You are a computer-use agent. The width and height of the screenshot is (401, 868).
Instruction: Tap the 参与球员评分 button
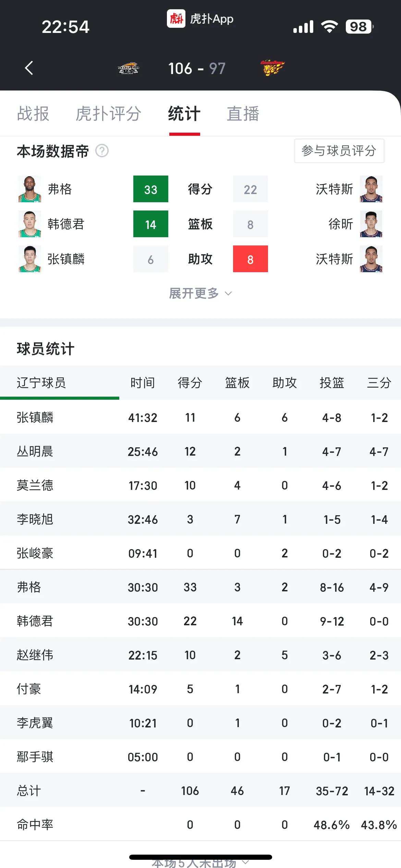coord(339,151)
